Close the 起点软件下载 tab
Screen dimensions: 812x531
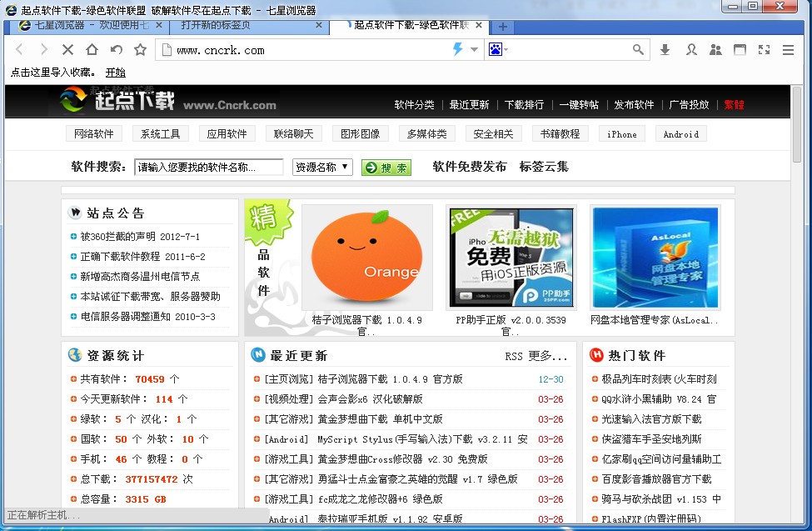tap(479, 25)
